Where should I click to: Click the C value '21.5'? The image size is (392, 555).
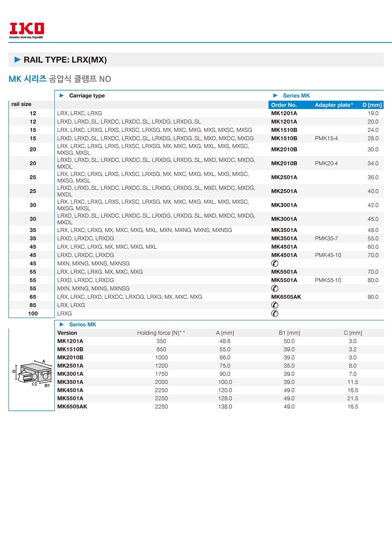click(353, 399)
